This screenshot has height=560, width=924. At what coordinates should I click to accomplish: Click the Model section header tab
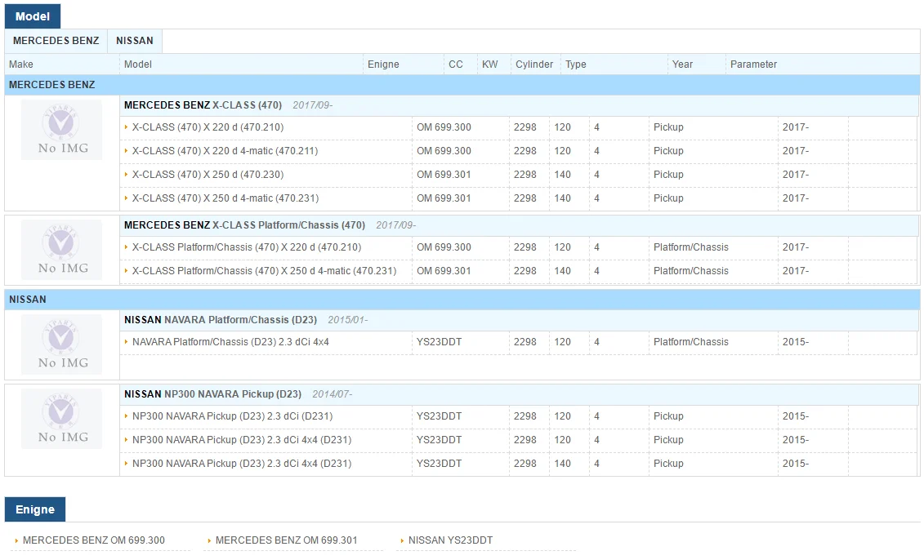33,16
